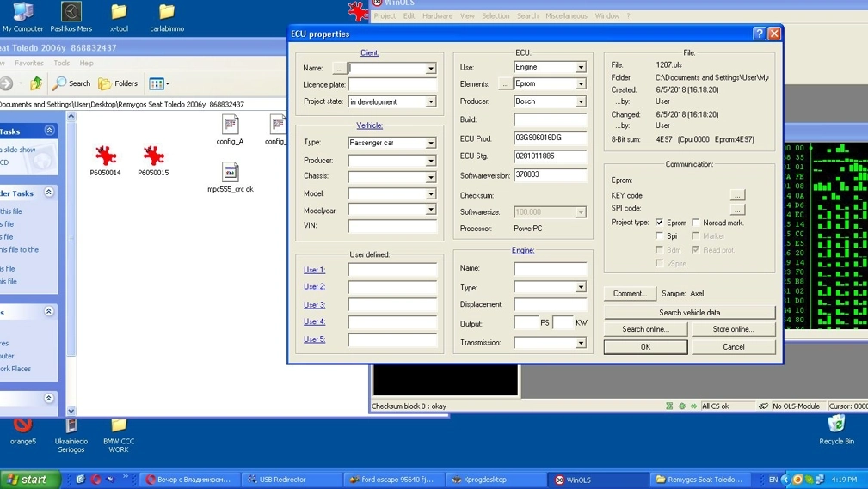Open WinOLS Project menu
This screenshot has height=489, width=868.
(x=385, y=16)
